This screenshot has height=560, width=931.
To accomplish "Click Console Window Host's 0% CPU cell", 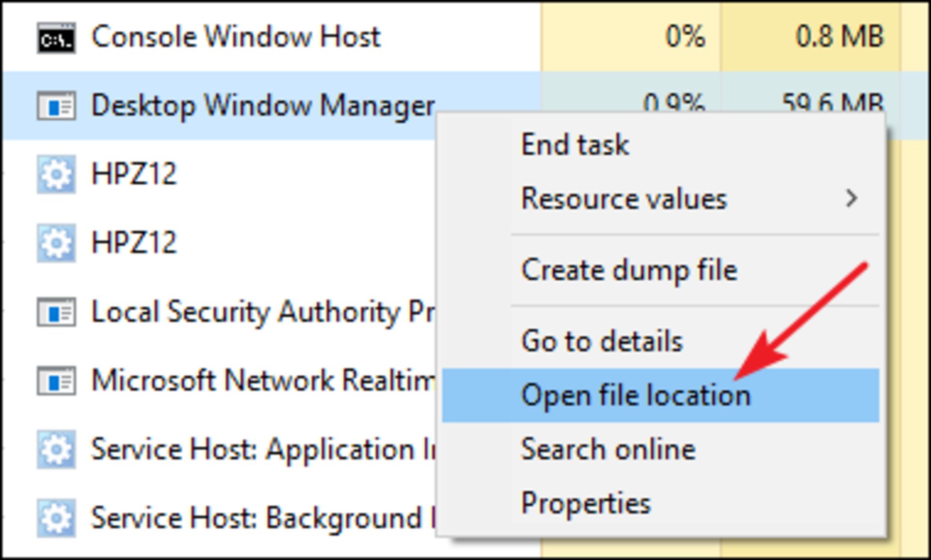I will pyautogui.click(x=631, y=36).
